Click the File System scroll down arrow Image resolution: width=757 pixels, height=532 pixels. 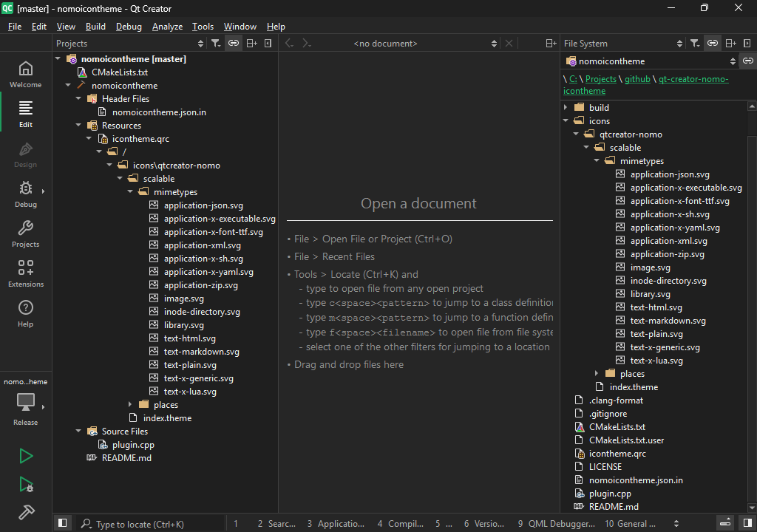coord(752,508)
